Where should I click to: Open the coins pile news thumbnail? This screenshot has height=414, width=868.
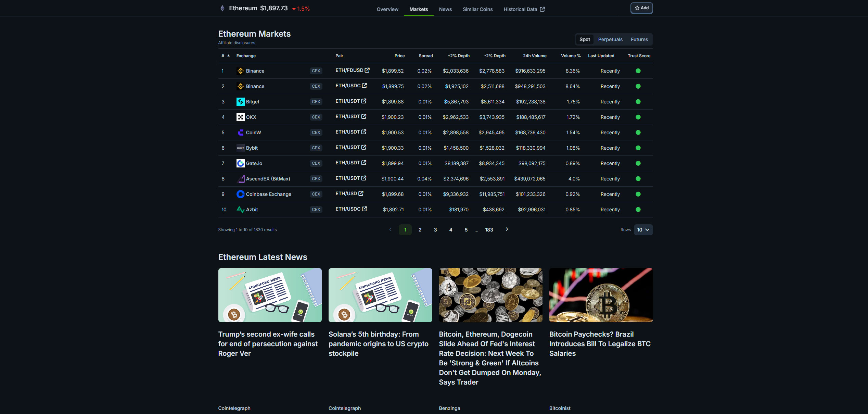(490, 295)
